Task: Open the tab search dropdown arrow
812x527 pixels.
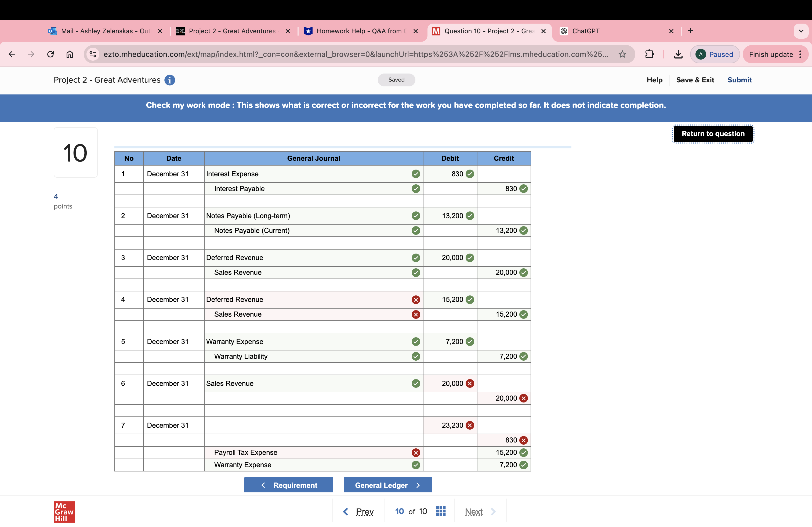Action: pos(801,31)
